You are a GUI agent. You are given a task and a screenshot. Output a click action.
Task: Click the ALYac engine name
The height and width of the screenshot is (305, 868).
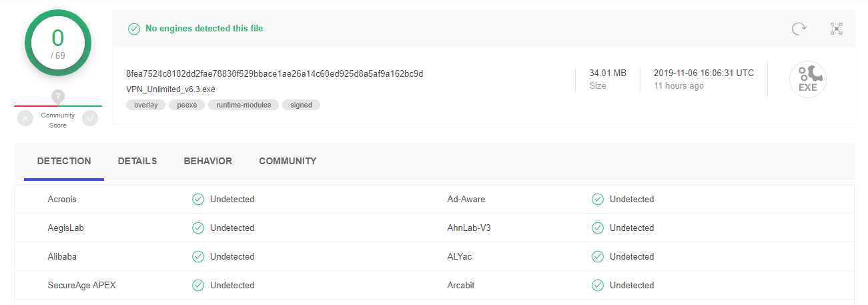(x=460, y=256)
